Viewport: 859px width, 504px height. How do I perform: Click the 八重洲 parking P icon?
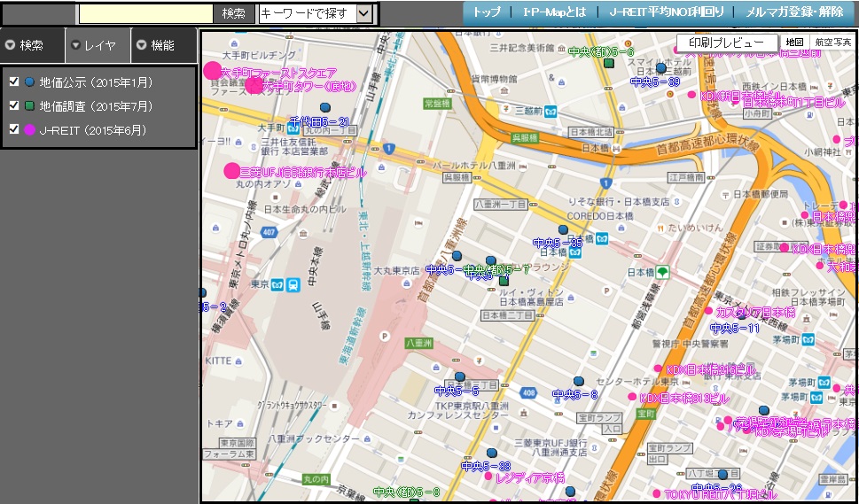coord(385,336)
